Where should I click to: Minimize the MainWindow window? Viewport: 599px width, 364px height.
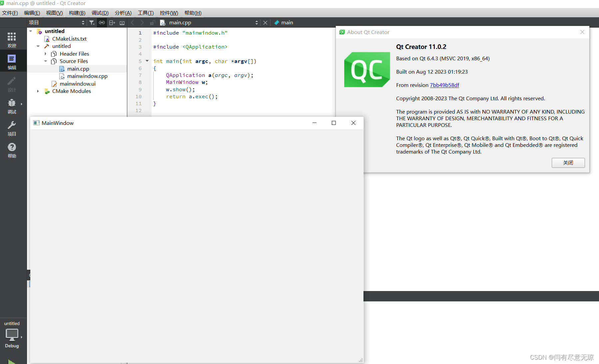(314, 123)
